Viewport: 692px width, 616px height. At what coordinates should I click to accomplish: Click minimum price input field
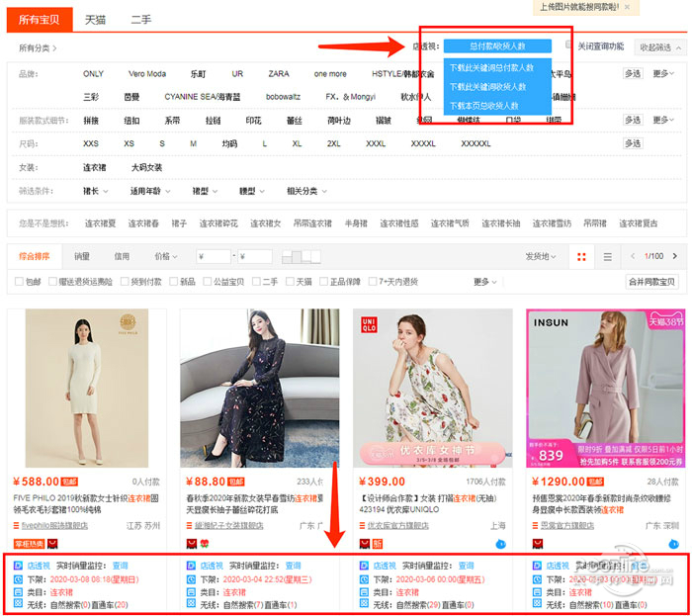214,256
